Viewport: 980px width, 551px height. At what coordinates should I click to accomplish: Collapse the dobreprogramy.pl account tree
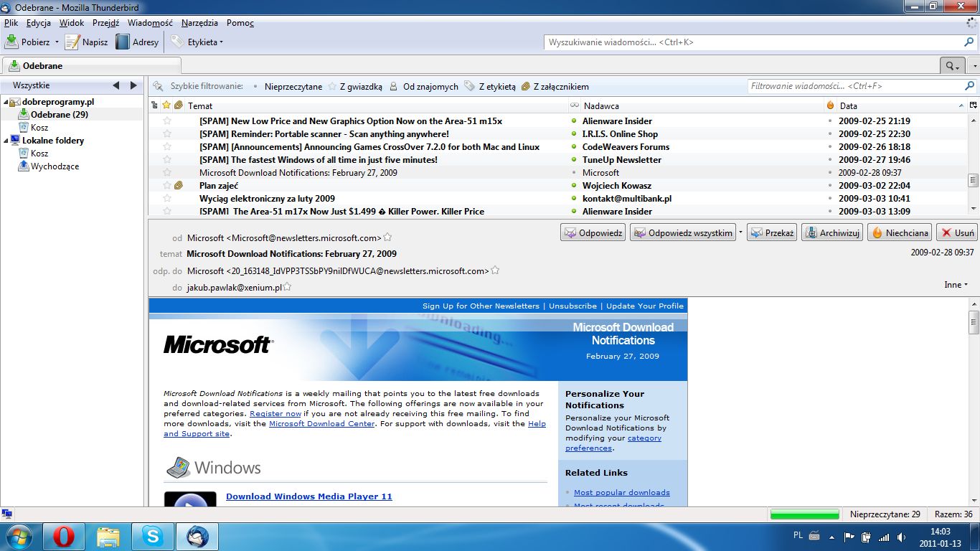point(6,102)
